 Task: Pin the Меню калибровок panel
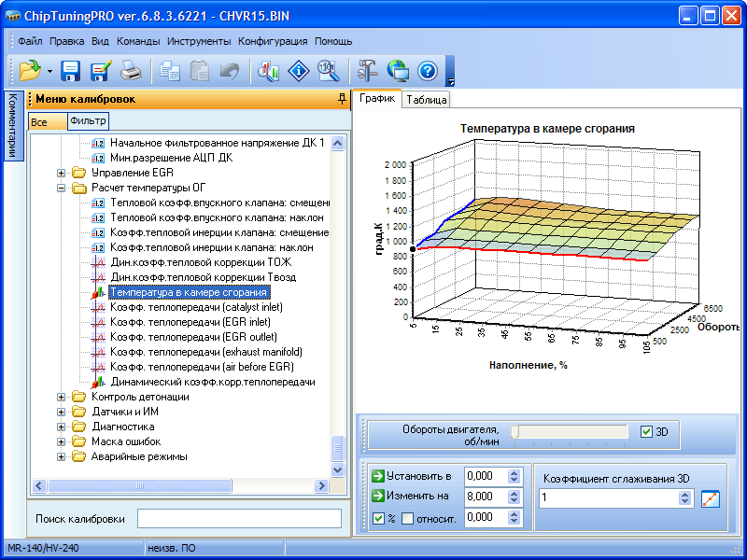(342, 98)
